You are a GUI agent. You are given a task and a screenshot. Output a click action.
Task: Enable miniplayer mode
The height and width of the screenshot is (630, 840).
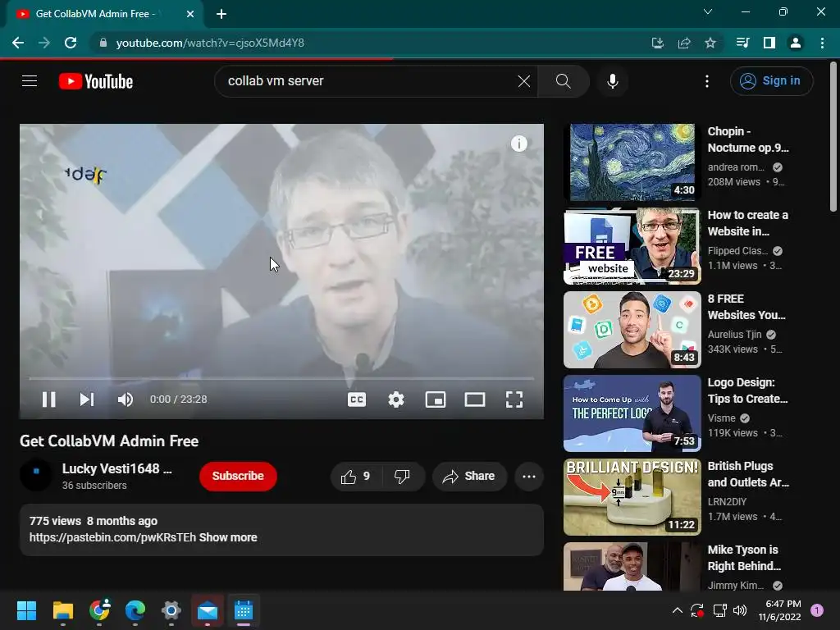(x=436, y=399)
